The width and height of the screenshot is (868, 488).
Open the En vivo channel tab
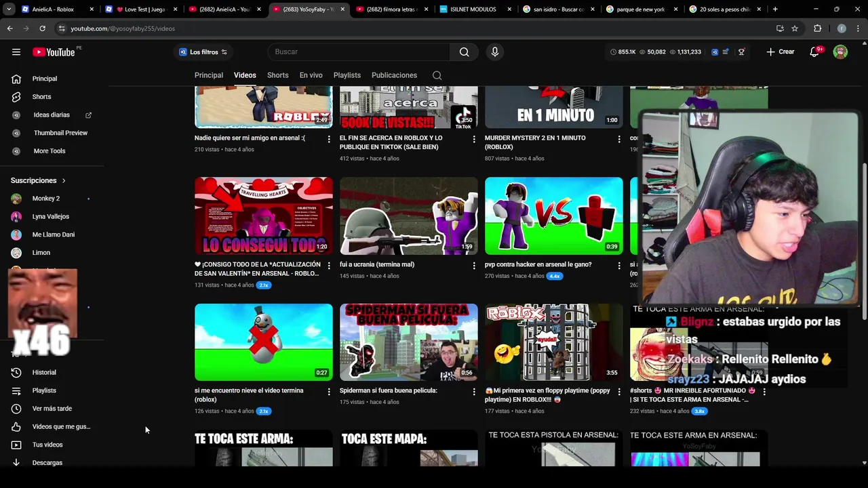click(x=311, y=75)
